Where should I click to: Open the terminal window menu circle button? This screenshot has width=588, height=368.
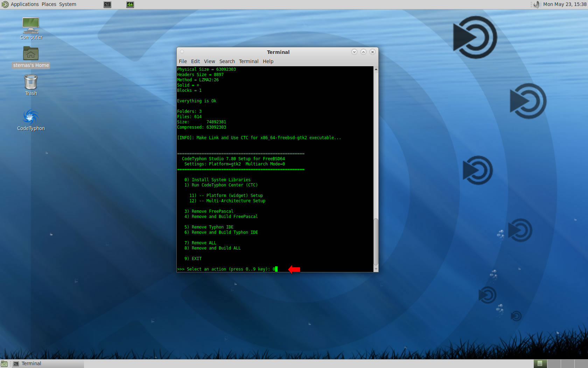[182, 52]
